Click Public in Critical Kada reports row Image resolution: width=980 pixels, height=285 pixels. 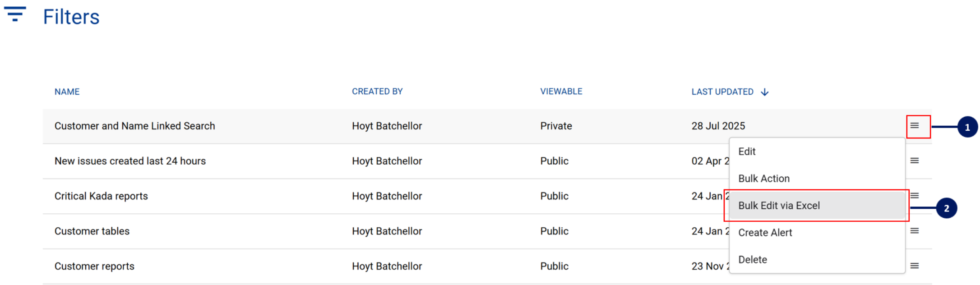pyautogui.click(x=555, y=196)
